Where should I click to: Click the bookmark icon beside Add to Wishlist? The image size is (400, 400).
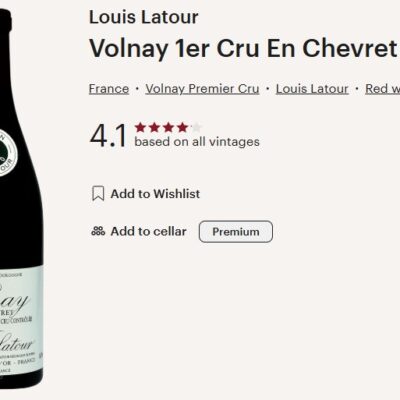pos(98,194)
